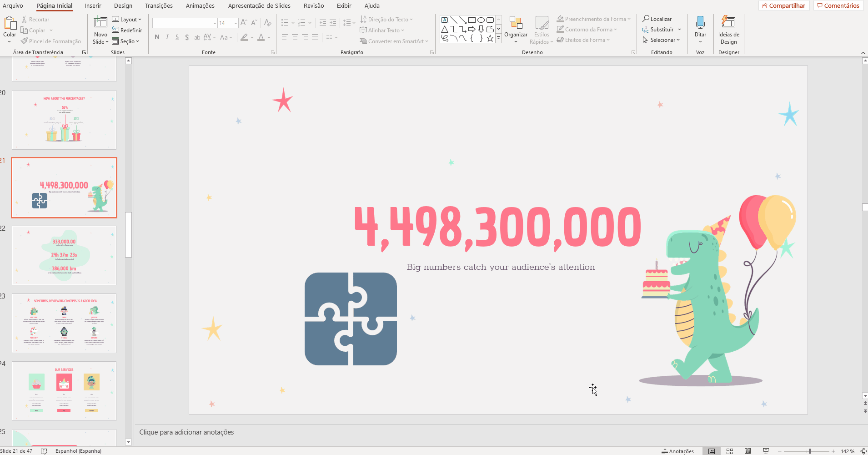Select the oval shape in gallery

point(481,20)
